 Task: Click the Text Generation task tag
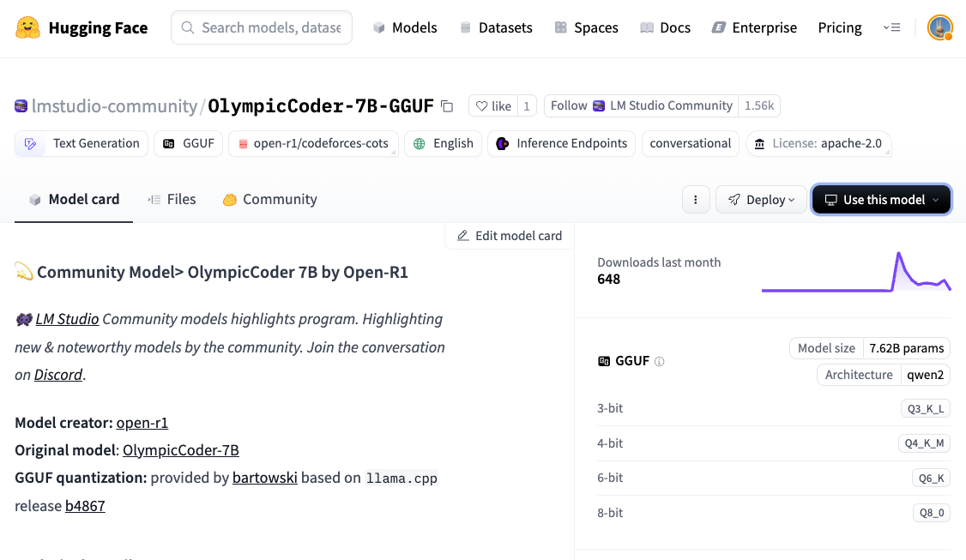pyautogui.click(x=82, y=143)
